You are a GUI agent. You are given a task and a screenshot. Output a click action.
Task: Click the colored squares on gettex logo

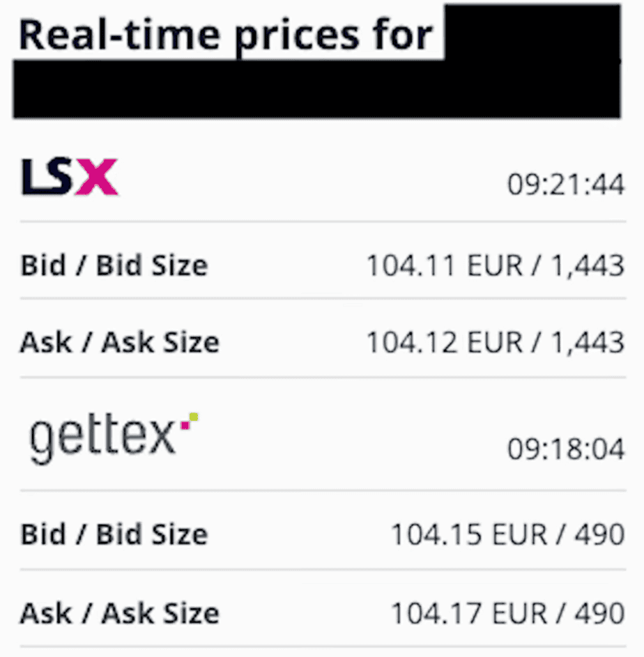189,419
